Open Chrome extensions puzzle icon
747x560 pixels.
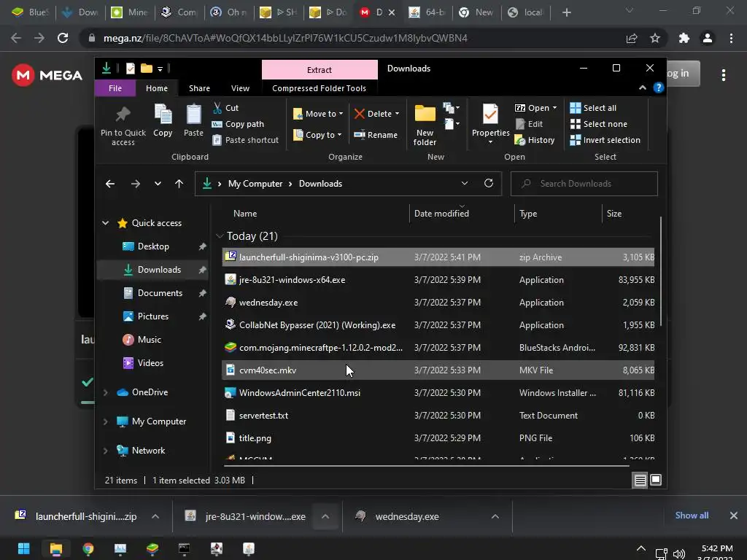coord(684,38)
